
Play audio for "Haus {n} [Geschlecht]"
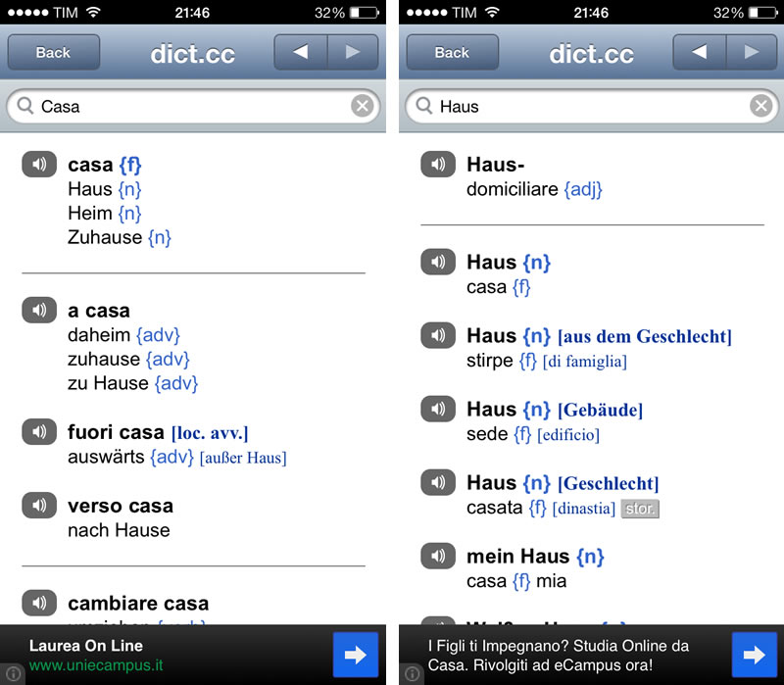pos(437,482)
